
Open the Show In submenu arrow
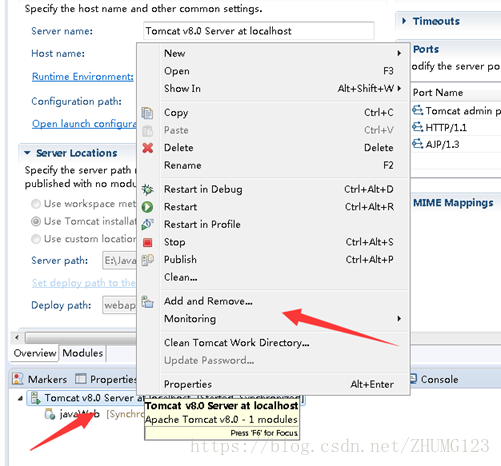(399, 88)
